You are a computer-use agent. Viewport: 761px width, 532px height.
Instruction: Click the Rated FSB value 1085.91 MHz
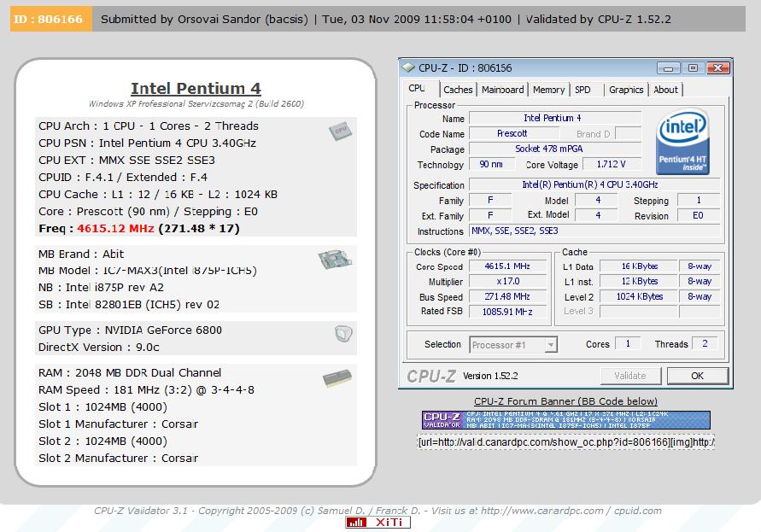(x=507, y=312)
